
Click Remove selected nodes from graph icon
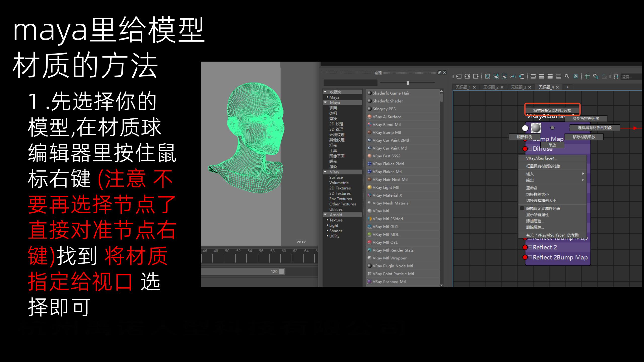(504, 76)
